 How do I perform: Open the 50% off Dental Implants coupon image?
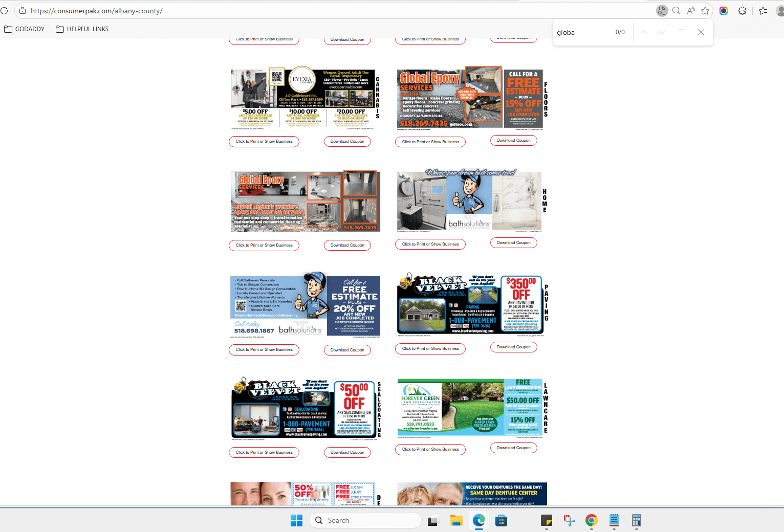(306, 494)
